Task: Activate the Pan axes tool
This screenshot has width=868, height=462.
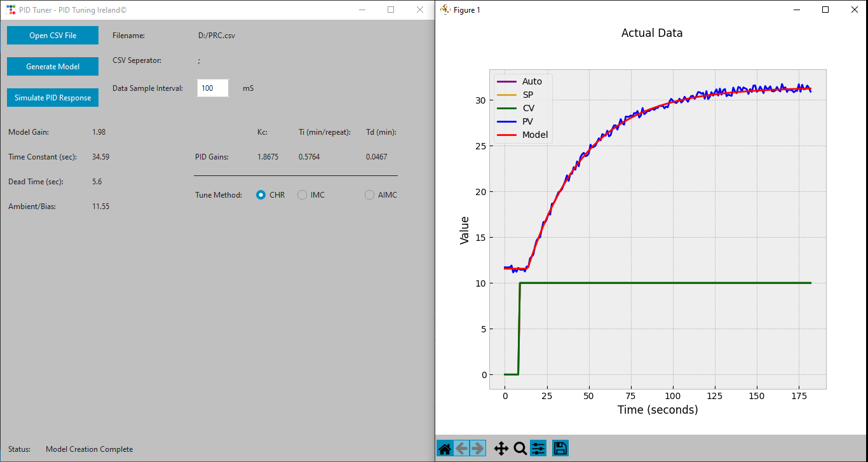Action: [501, 449]
